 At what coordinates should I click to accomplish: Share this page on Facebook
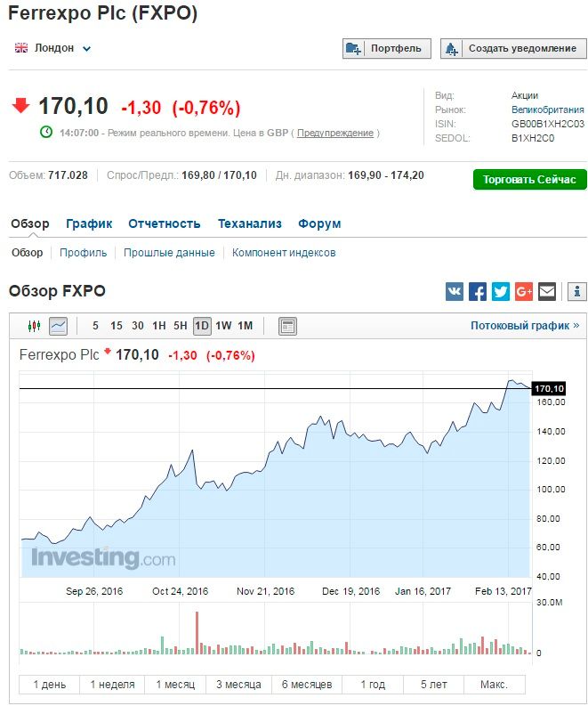[478, 291]
